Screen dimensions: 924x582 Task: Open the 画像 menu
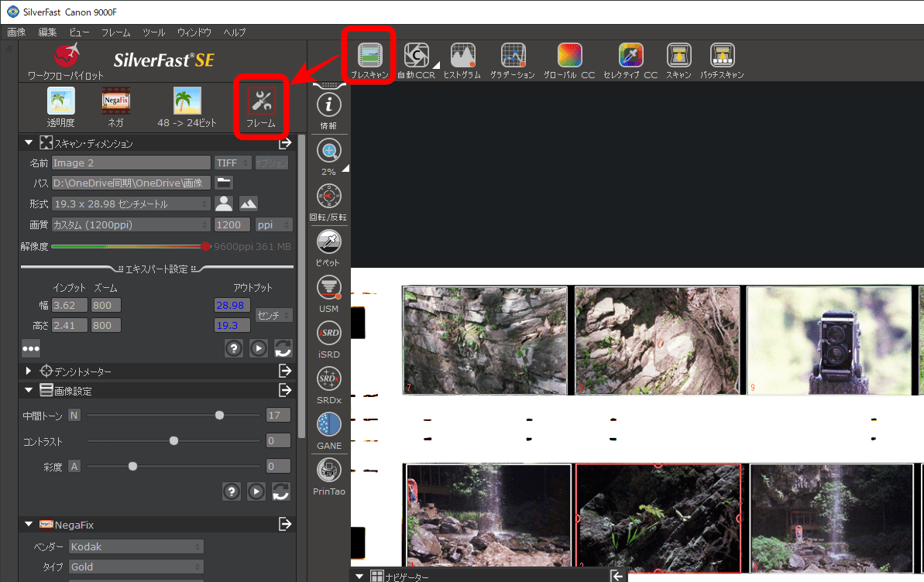[x=16, y=33]
